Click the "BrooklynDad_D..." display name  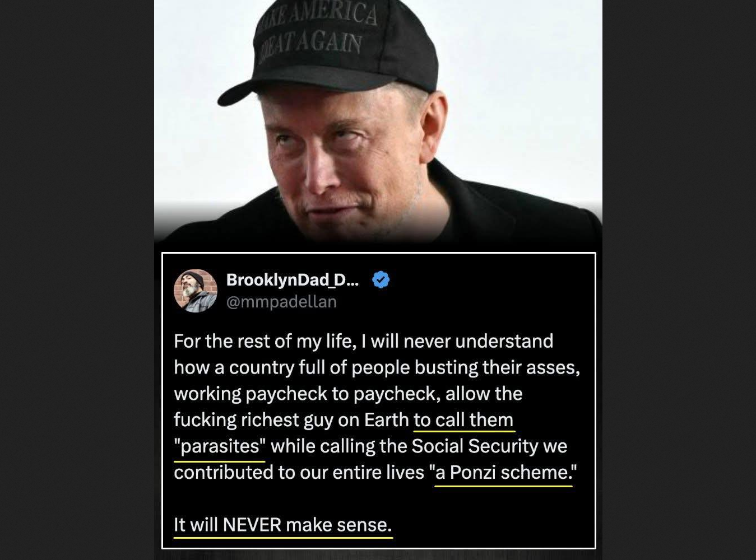[292, 279]
